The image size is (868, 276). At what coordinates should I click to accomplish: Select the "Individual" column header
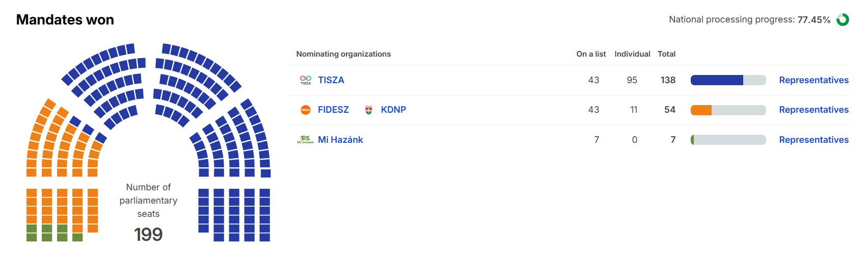point(632,54)
